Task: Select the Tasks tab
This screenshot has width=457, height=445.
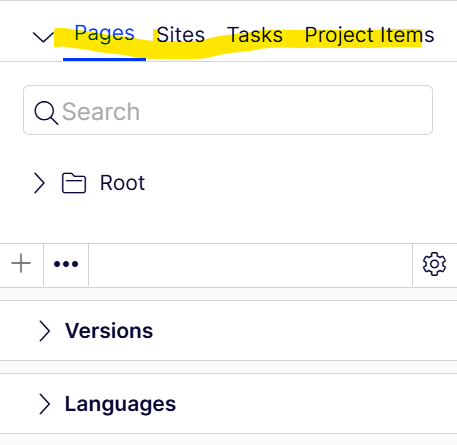Action: [255, 35]
